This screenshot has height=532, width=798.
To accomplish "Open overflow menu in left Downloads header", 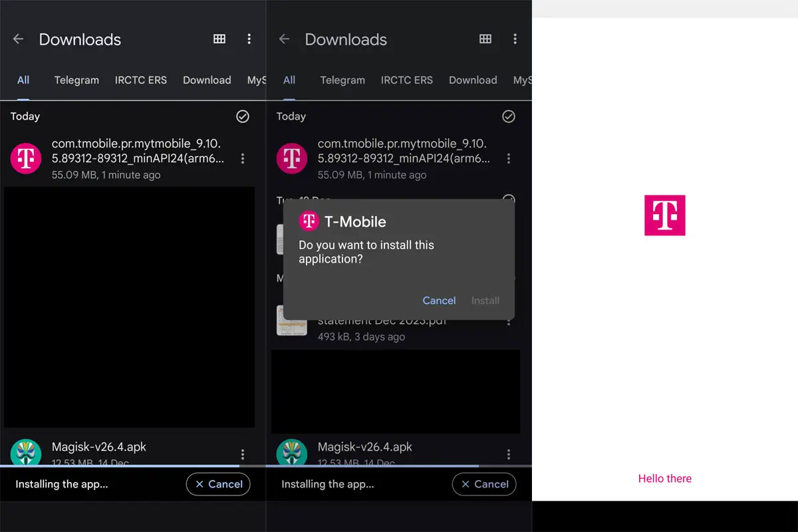I will [x=249, y=39].
